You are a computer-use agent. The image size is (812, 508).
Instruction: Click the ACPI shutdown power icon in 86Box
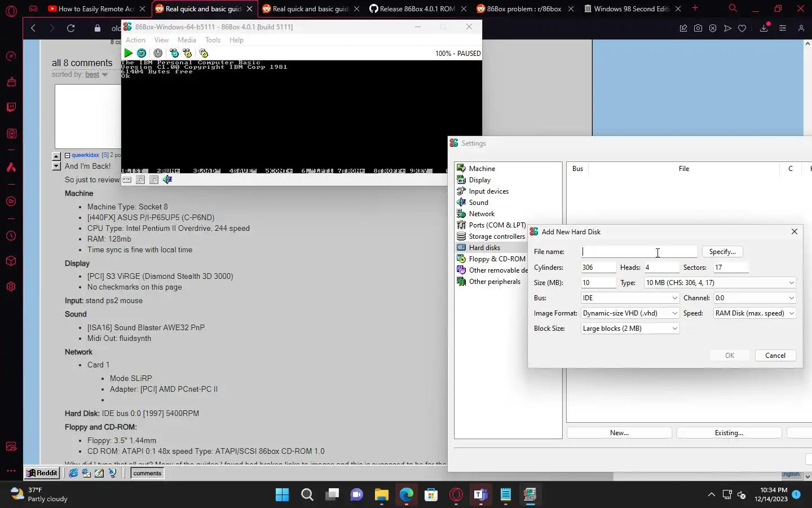(x=158, y=53)
